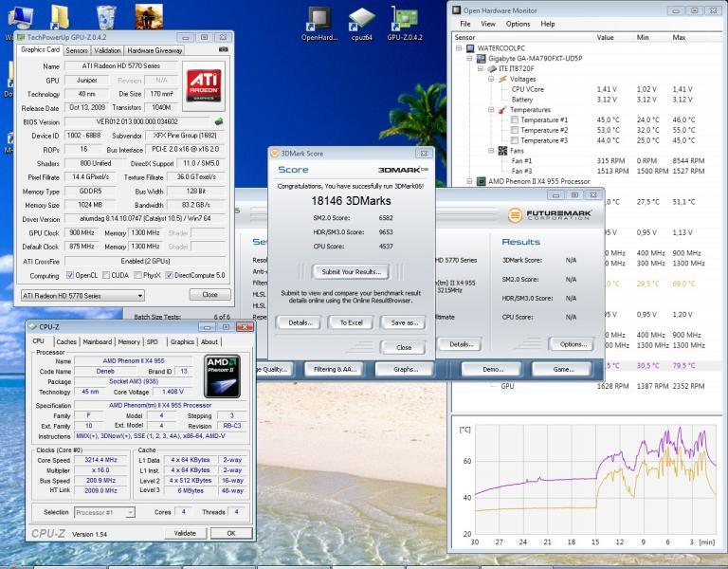Click the Demo button in 3DMark06
Image resolution: width=728 pixels, height=569 pixels.
click(492, 370)
